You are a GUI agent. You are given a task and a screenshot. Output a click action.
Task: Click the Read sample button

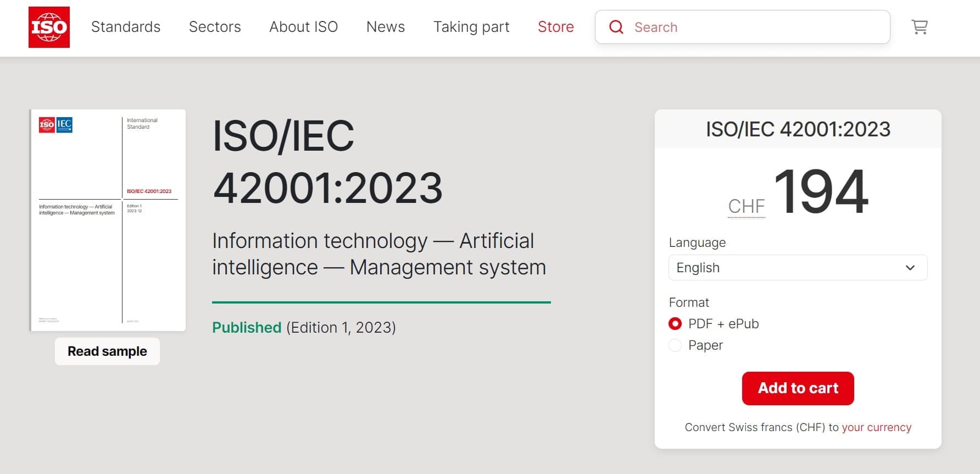coord(107,351)
